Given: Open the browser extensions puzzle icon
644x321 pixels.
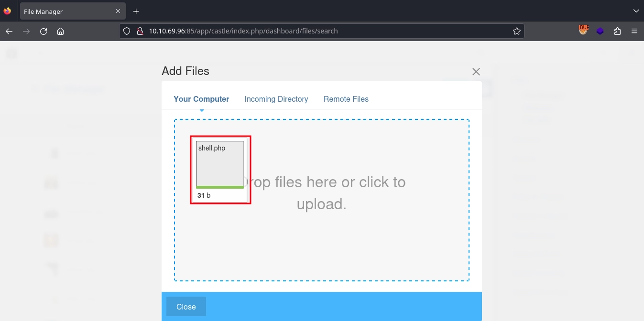Looking at the screenshot, I should [617, 31].
